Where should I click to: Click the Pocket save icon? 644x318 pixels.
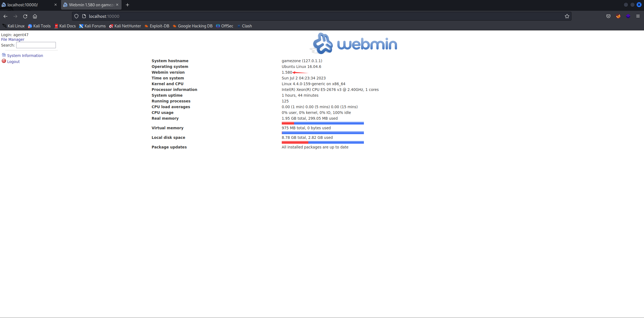[608, 16]
